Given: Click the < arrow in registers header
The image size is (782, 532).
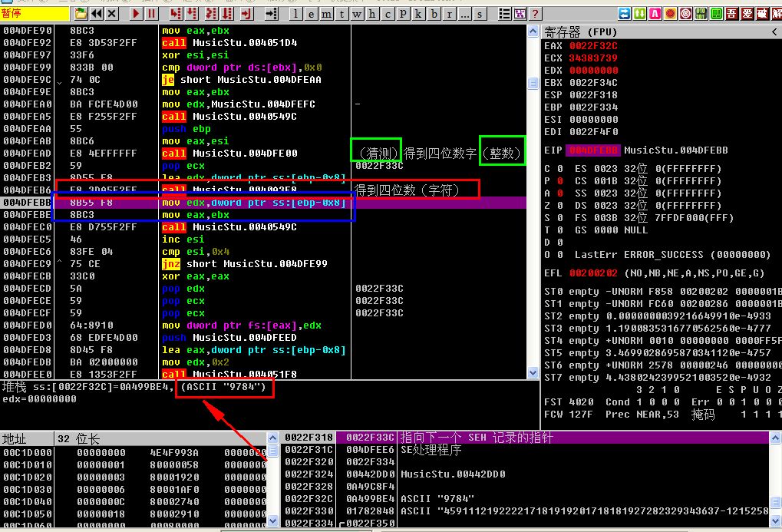Looking at the screenshot, I should [x=774, y=32].
